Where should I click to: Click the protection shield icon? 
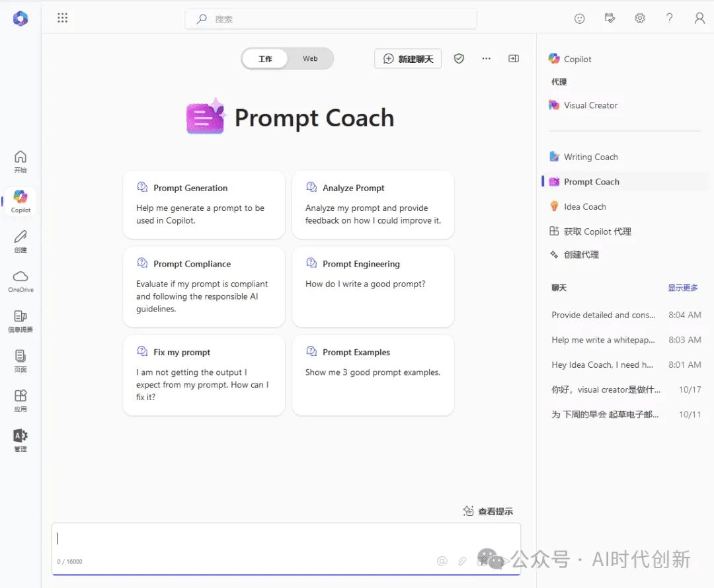tap(459, 58)
